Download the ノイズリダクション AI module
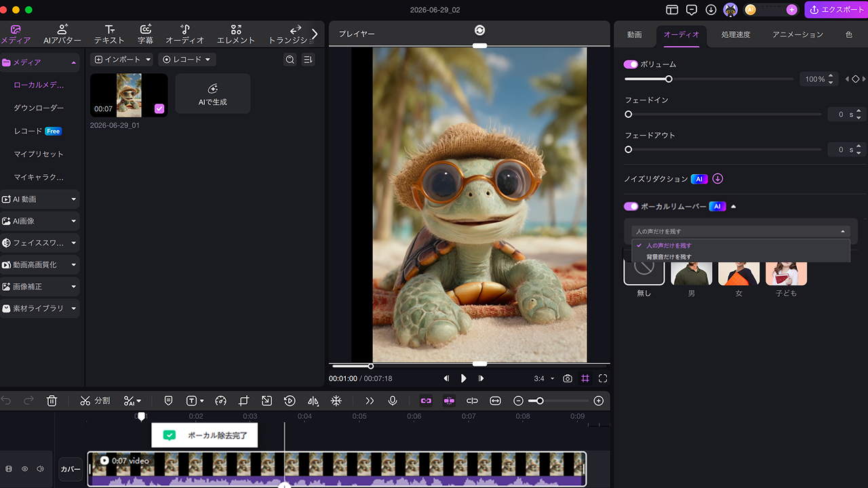Viewport: 868px width, 488px height. pos(717,179)
